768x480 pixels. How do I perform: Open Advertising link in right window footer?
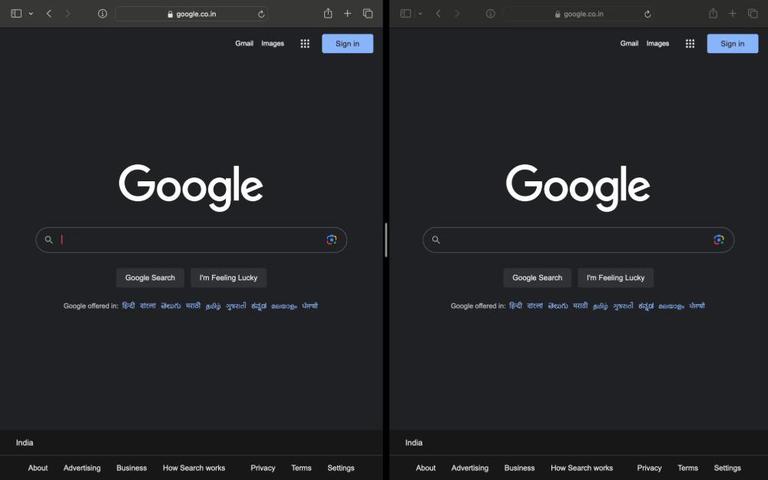pos(470,468)
